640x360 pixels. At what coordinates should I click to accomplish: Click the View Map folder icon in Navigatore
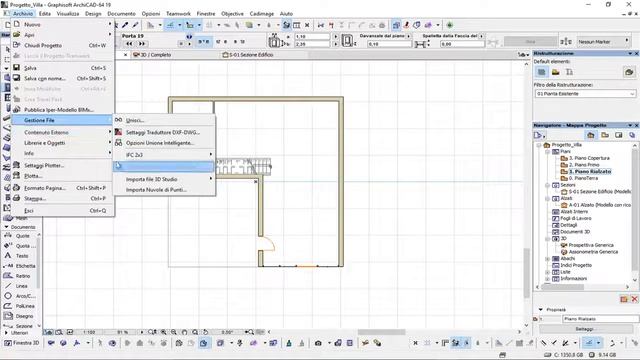coord(605,135)
